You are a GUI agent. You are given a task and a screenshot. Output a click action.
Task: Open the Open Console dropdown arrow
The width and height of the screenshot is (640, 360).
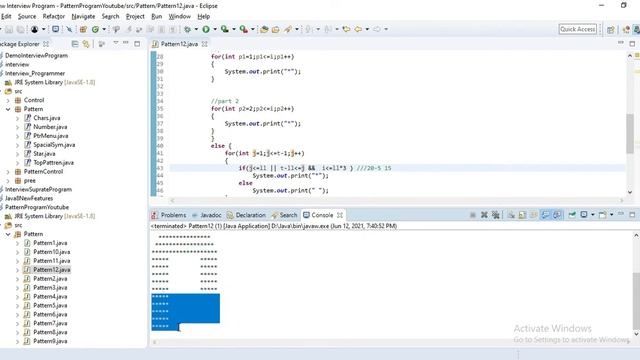pyautogui.click(x=612, y=215)
